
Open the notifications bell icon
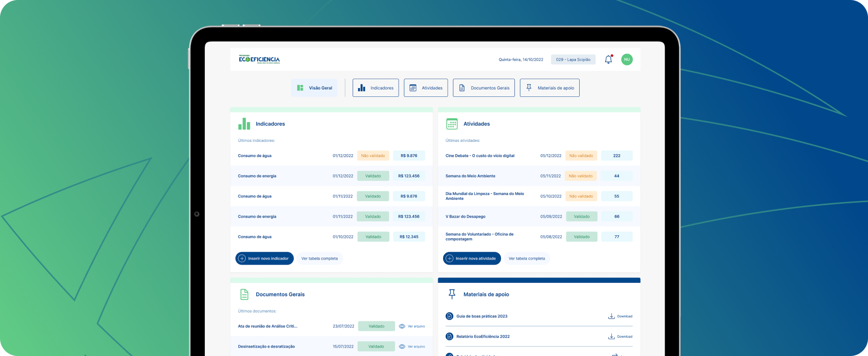coord(608,59)
